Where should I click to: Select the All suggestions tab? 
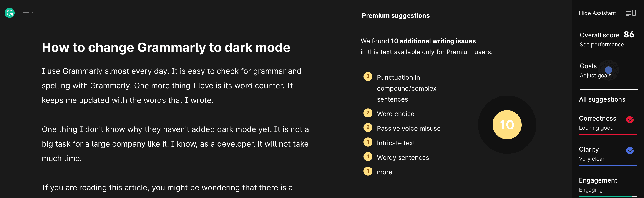602,99
